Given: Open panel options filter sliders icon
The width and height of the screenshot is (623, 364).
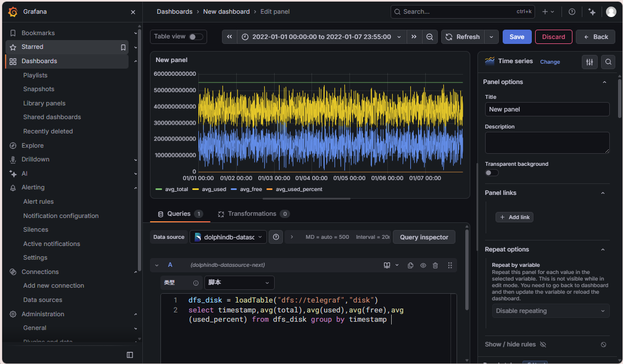Looking at the screenshot, I should (589, 62).
